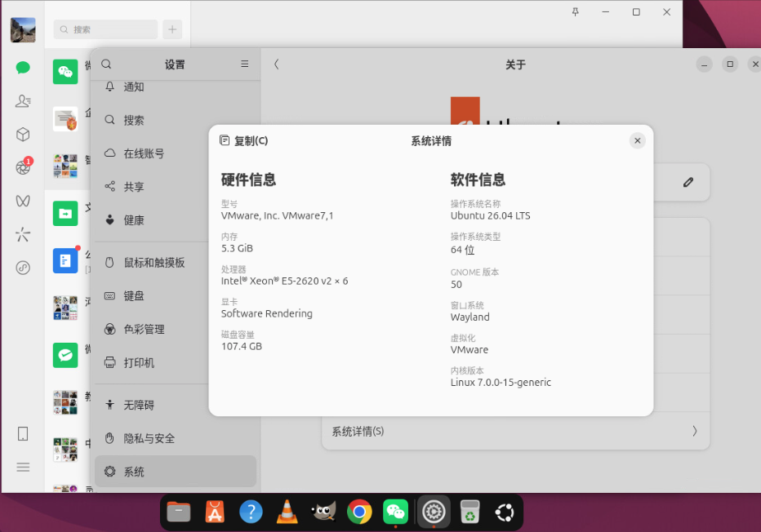The width and height of the screenshot is (761, 532).
Task: Click kernel version Linux 7.0.0-15-generic
Action: (501, 382)
